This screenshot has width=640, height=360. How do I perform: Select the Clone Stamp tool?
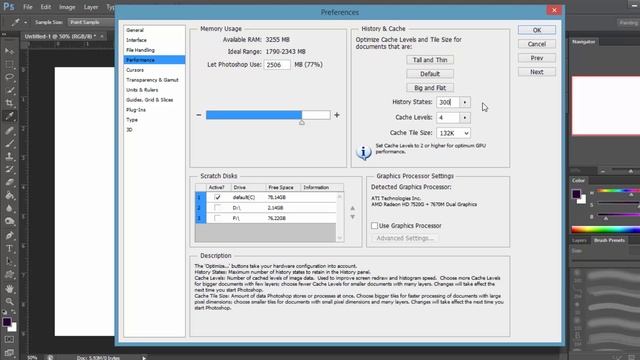[x=9, y=156]
